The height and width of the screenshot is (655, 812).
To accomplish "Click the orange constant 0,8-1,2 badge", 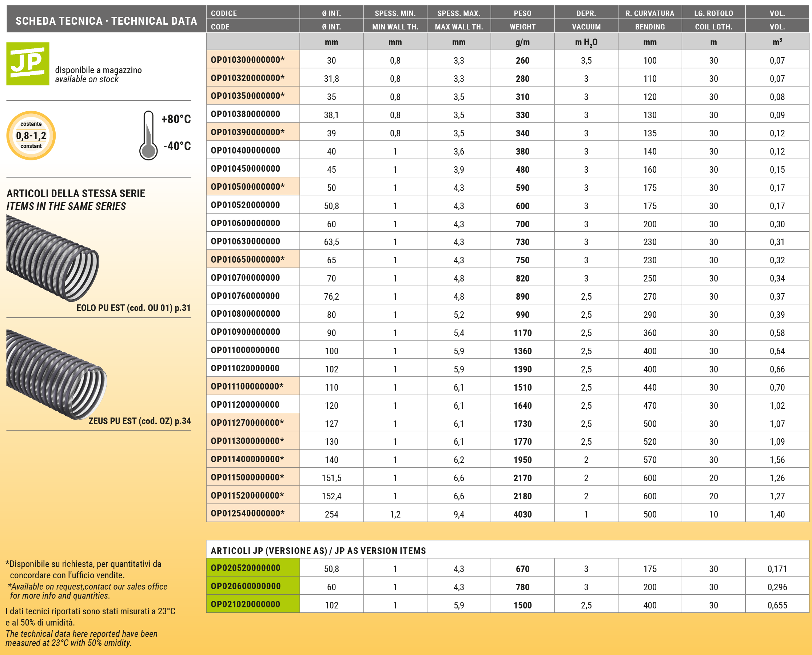I will click(31, 135).
